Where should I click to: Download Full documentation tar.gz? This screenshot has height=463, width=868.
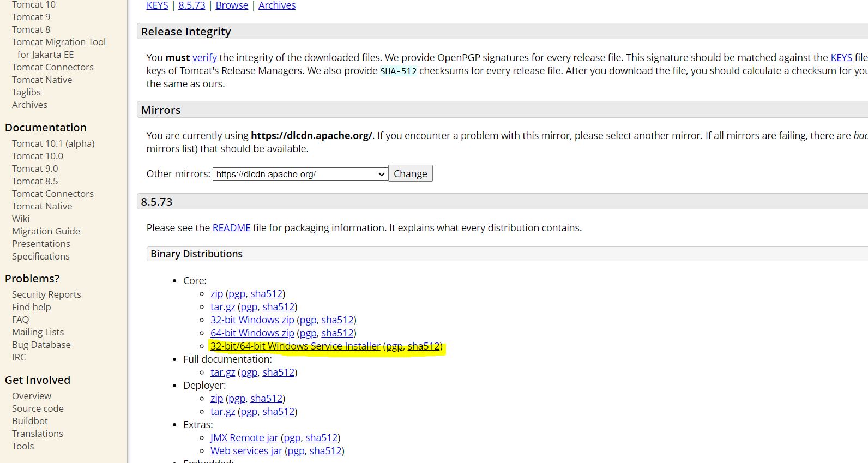(222, 372)
